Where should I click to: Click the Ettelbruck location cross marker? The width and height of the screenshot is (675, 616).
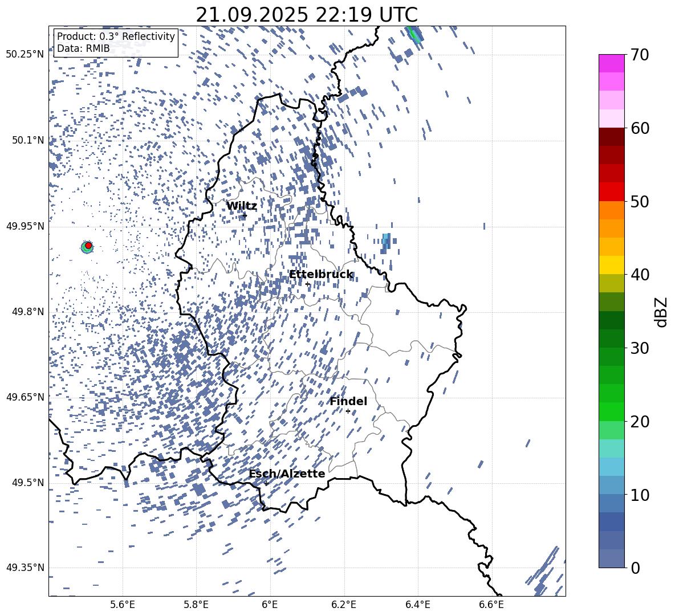click(x=307, y=284)
